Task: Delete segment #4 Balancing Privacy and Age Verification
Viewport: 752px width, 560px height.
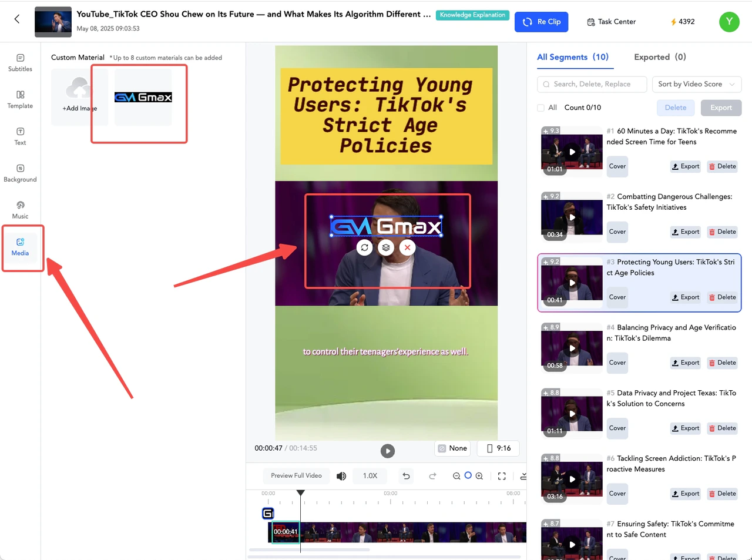Action: (x=722, y=363)
